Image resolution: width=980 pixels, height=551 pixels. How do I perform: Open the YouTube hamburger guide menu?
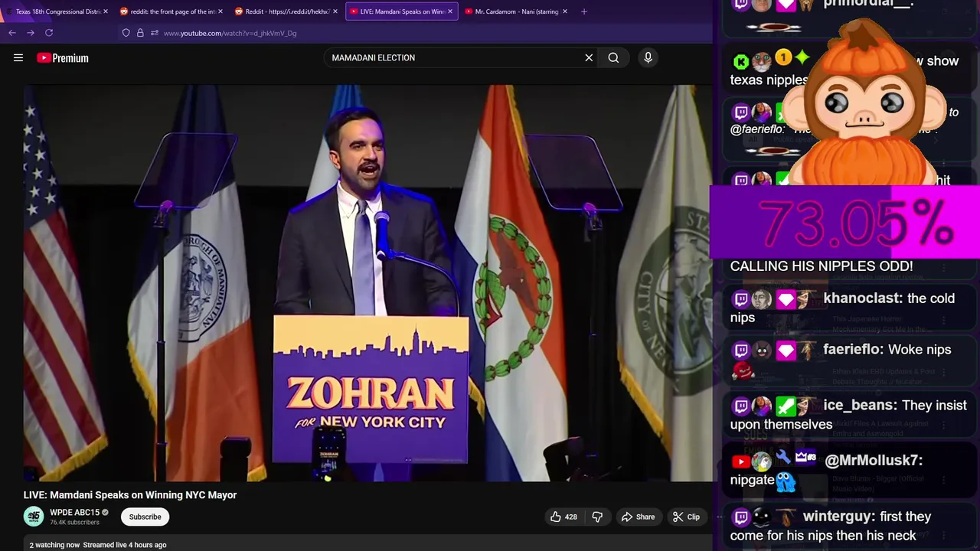point(18,57)
